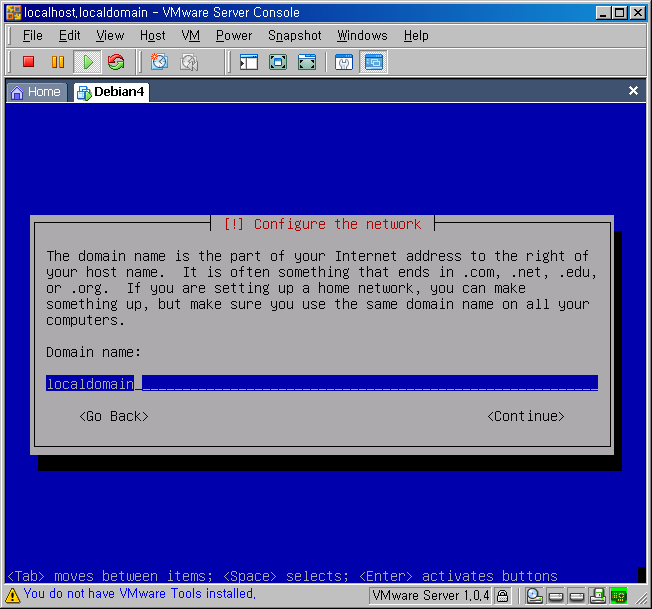The width and height of the screenshot is (652, 609).
Task: Click the padlock icon in status bar
Action: [503, 596]
